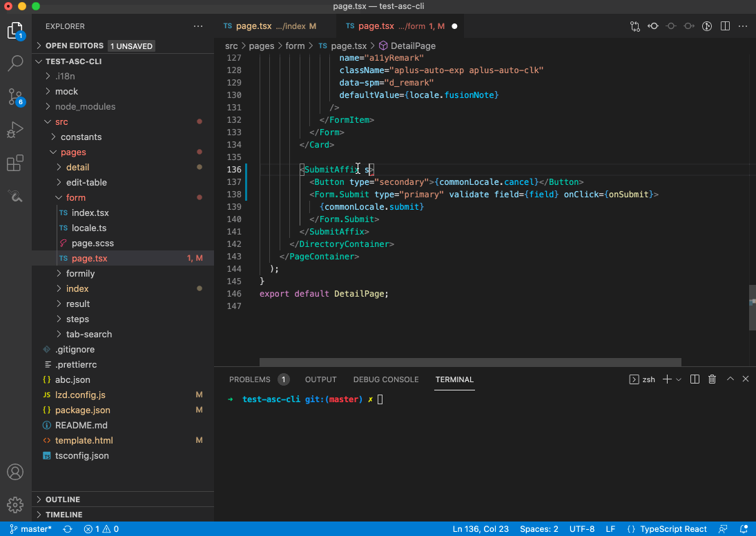Kill terminal with trash icon
The height and width of the screenshot is (536, 756).
point(712,379)
